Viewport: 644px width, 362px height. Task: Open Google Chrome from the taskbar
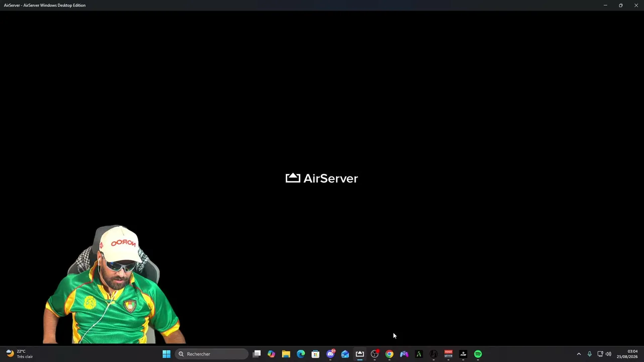pyautogui.click(x=389, y=354)
